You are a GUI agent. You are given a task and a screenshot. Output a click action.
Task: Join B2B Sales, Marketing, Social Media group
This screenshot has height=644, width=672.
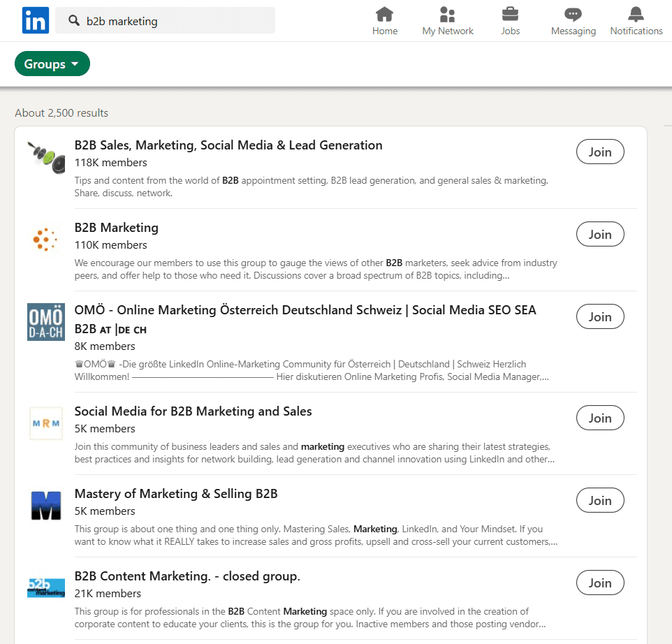pyautogui.click(x=600, y=152)
